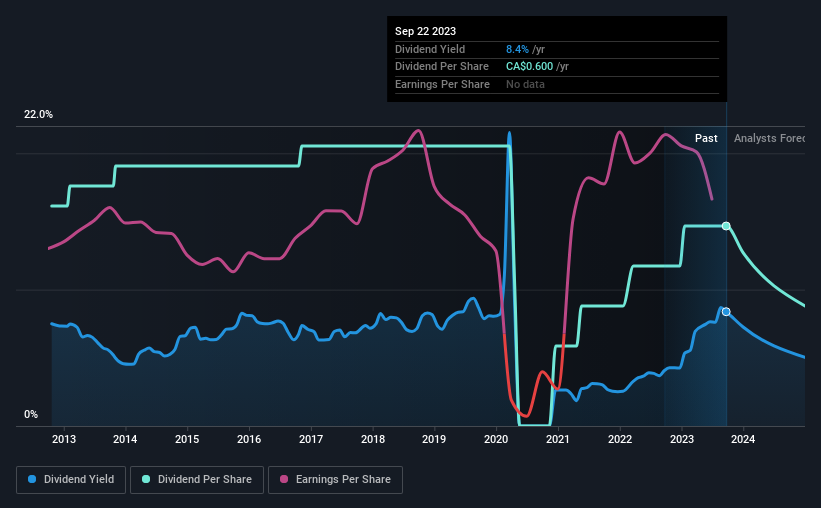Image resolution: width=821 pixels, height=508 pixels.
Task: Select the Past section label
Action: tap(706, 138)
